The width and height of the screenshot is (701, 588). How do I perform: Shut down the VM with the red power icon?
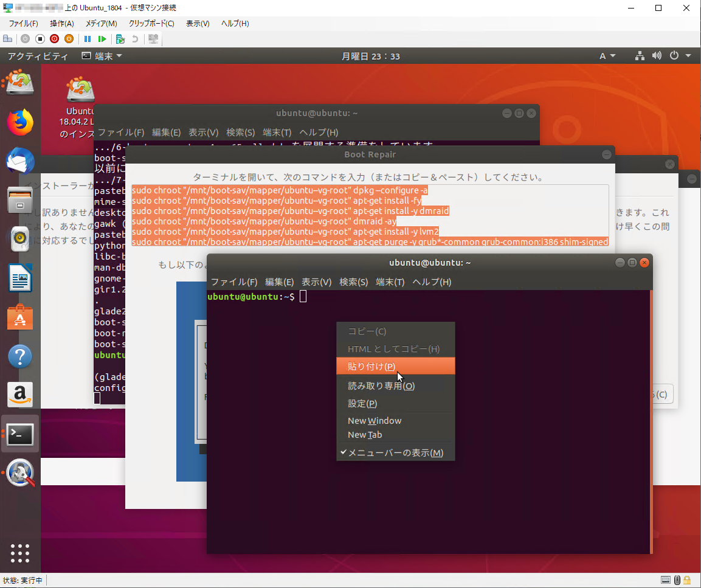(x=55, y=39)
